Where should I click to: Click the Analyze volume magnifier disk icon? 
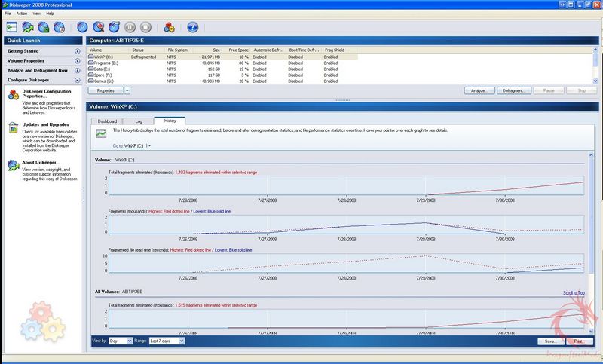(100, 27)
